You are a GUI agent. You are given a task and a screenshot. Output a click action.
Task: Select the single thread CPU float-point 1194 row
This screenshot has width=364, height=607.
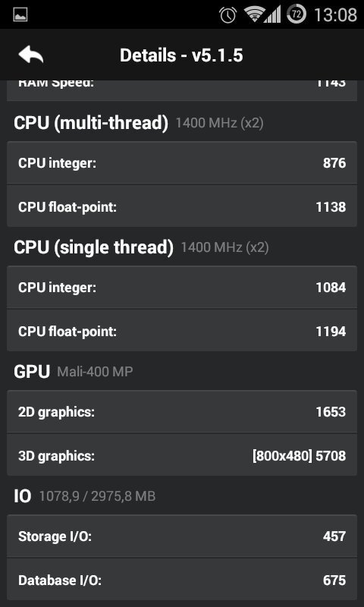(x=182, y=331)
